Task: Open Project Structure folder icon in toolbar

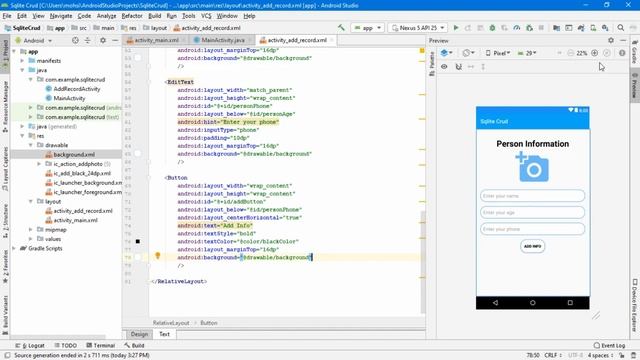Action: [556, 28]
